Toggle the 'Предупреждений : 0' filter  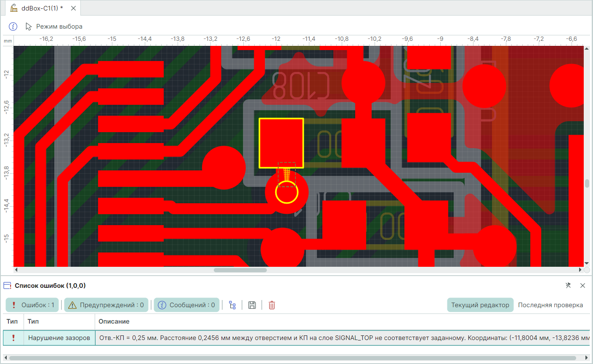(x=106, y=305)
